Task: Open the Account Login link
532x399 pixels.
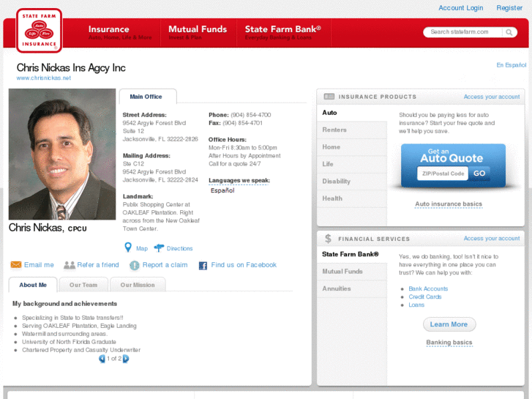Action: click(460, 8)
